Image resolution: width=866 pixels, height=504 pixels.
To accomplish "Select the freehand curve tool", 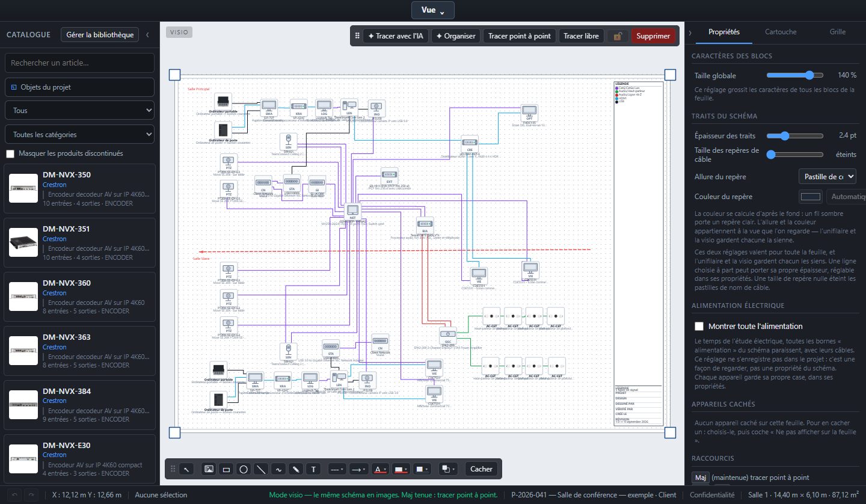I will point(278,469).
